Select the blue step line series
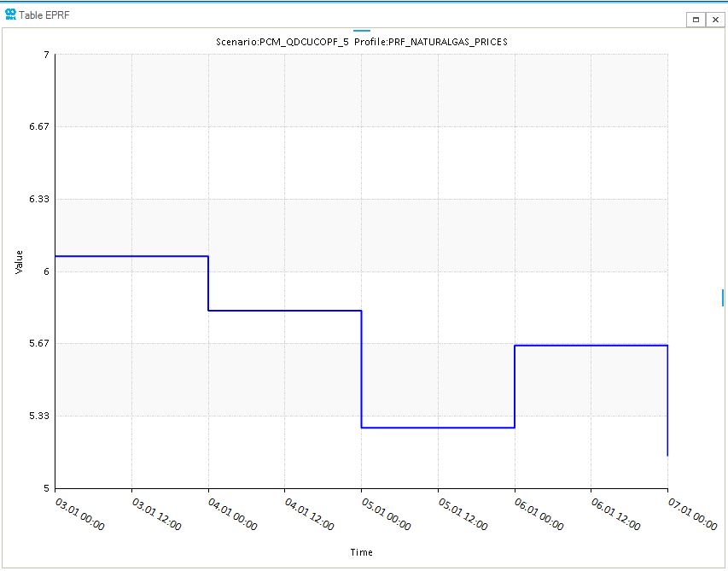 coord(128,256)
